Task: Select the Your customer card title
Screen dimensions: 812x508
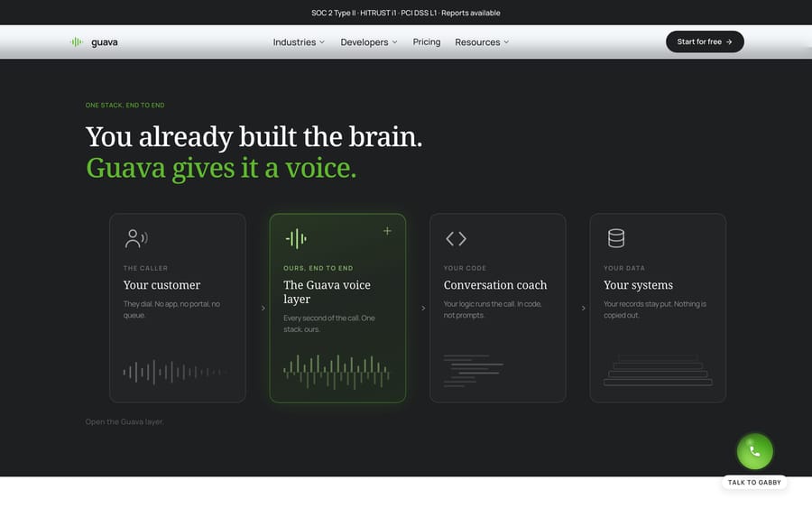Action: click(x=161, y=285)
